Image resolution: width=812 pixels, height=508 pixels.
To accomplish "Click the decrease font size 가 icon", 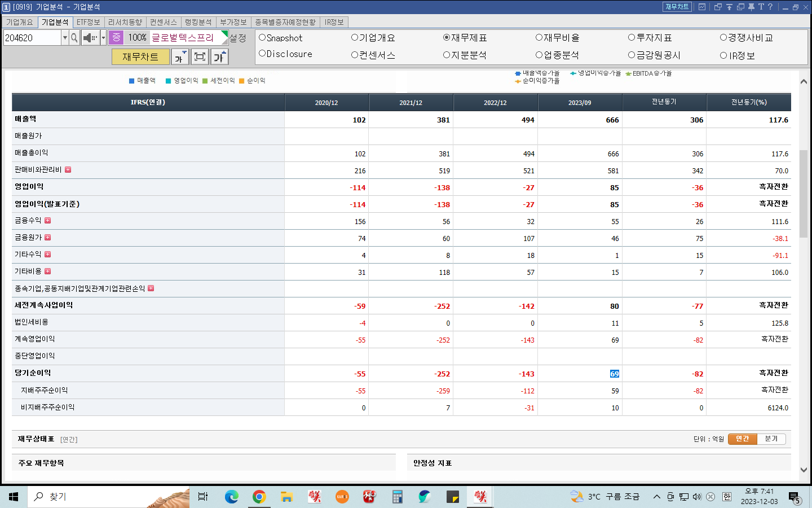I will point(180,56).
